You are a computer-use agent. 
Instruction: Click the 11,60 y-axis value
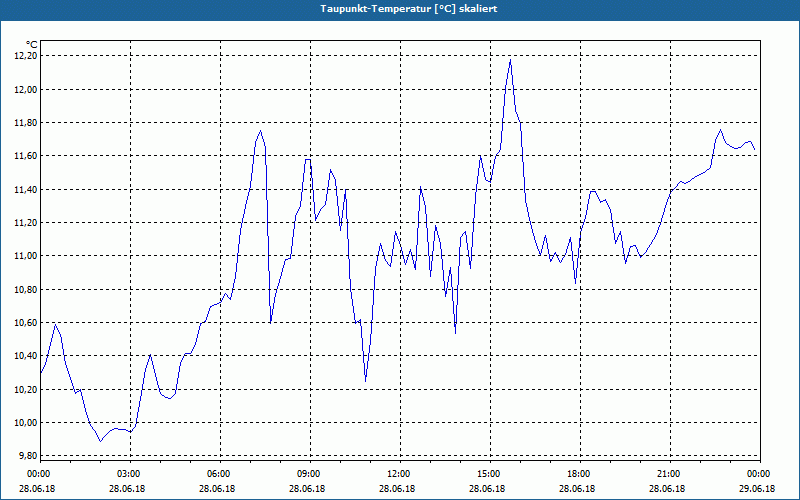coord(27,156)
